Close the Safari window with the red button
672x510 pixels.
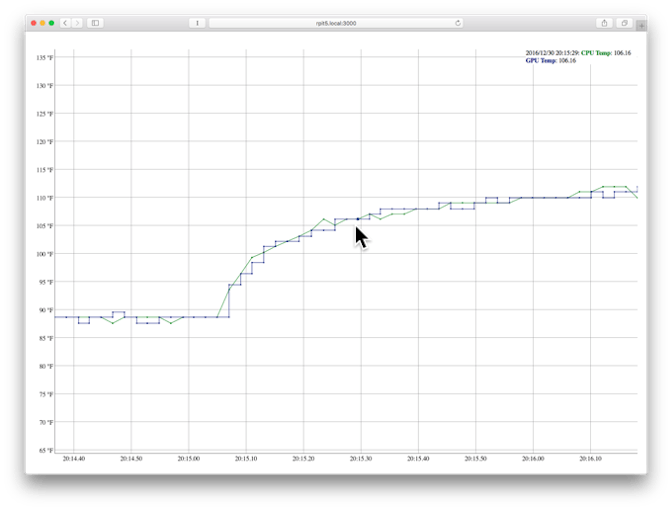34,23
